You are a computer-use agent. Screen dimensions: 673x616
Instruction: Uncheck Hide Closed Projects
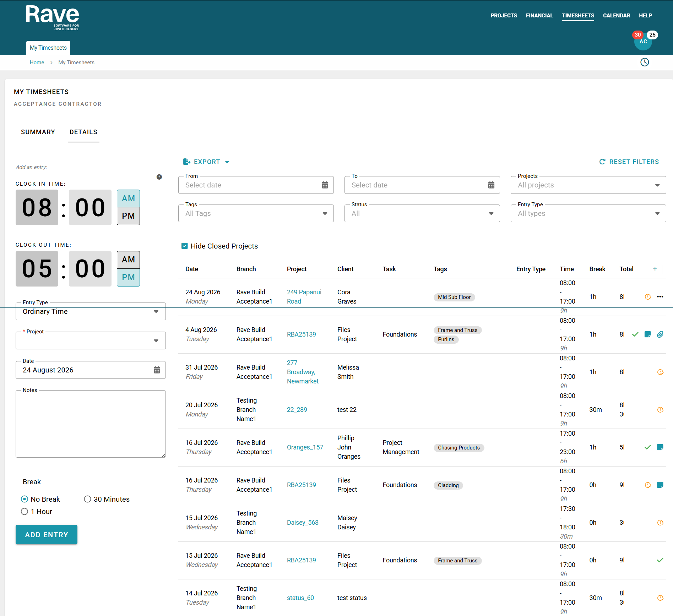(x=184, y=246)
